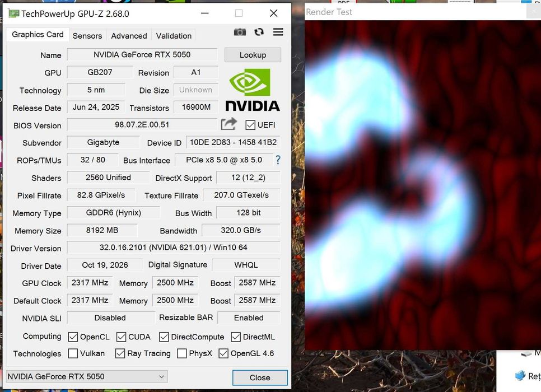Click the NVIDIA logo
Screen dimensions: 541x392
click(x=253, y=90)
